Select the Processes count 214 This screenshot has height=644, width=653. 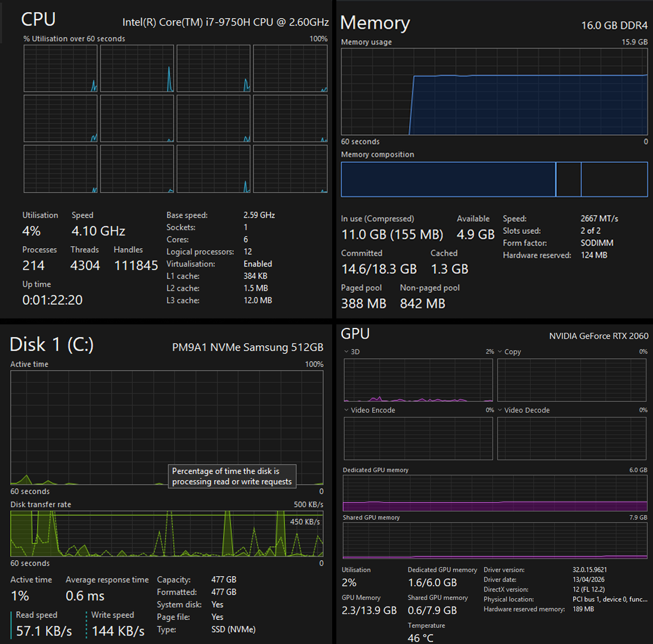[x=33, y=265]
